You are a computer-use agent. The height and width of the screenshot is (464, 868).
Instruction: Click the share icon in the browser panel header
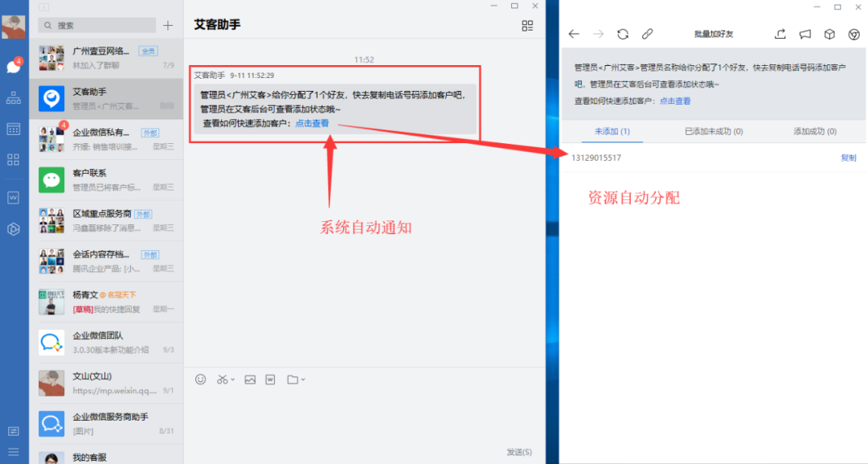pos(780,34)
